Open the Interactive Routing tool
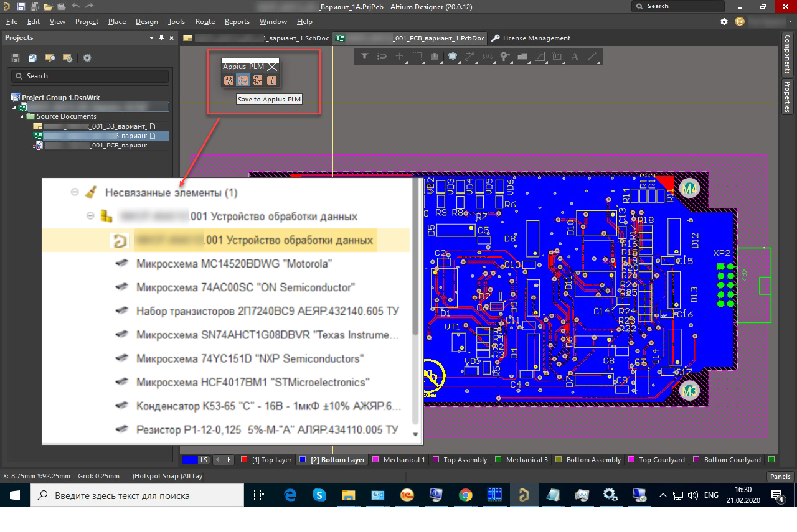Screen dimensions: 797x532 click(471, 56)
